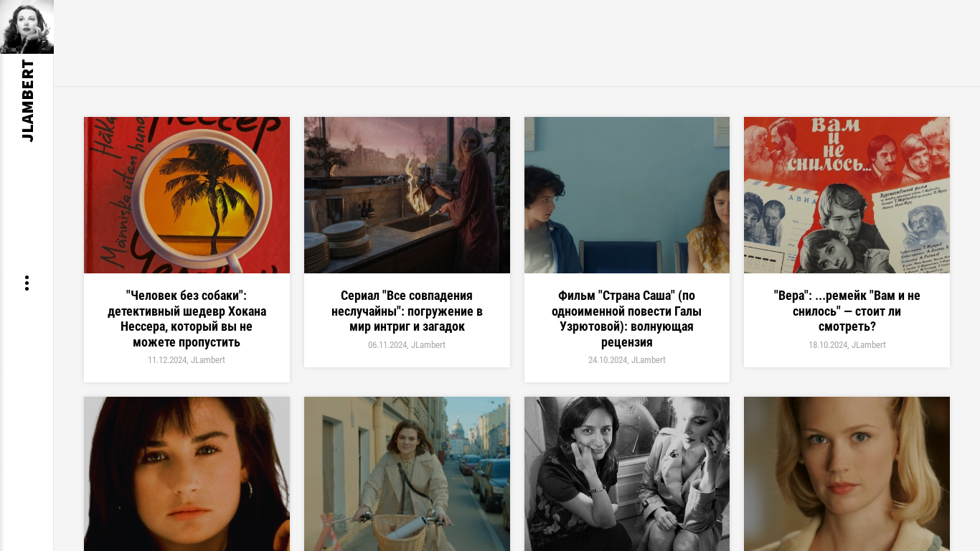Click the "Вам и не снилось" poster thumbnail
Image resolution: width=980 pixels, height=551 pixels.
(x=847, y=195)
